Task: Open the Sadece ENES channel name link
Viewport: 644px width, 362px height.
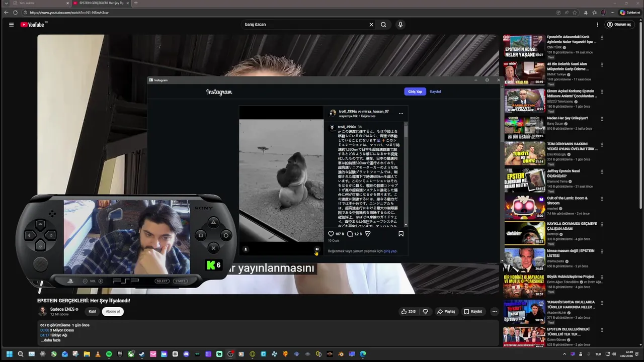Action: coord(62,309)
